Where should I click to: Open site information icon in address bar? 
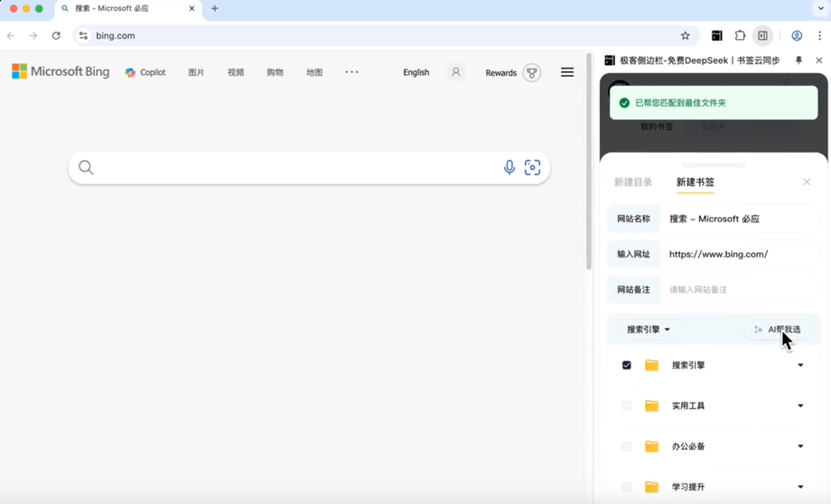pos(83,35)
